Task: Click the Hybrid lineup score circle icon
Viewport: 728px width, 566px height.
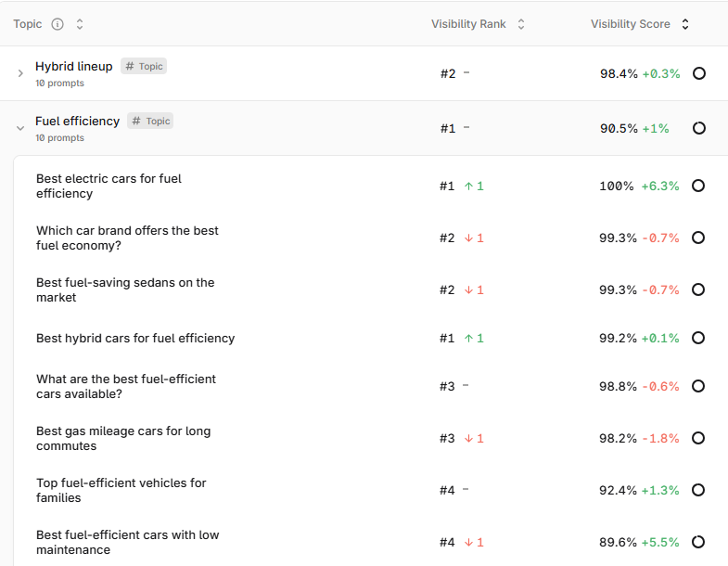Action: click(698, 73)
